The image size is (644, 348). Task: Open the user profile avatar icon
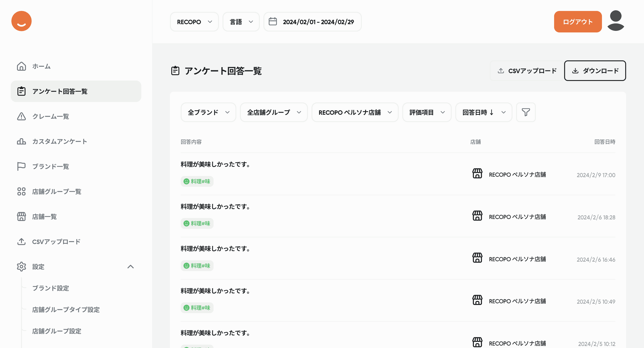(x=616, y=21)
